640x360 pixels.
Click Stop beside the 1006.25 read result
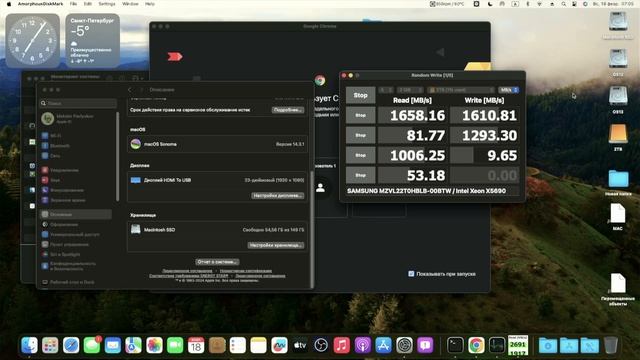click(x=360, y=155)
